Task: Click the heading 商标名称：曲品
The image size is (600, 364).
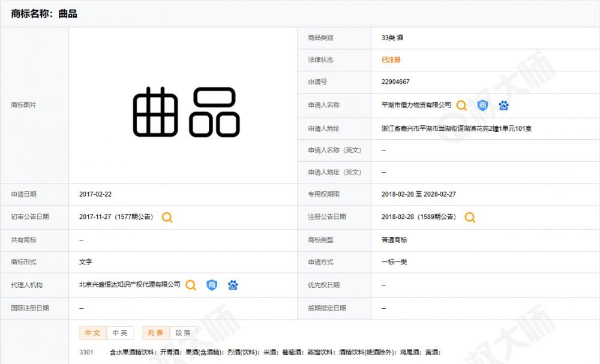Action: (44, 14)
